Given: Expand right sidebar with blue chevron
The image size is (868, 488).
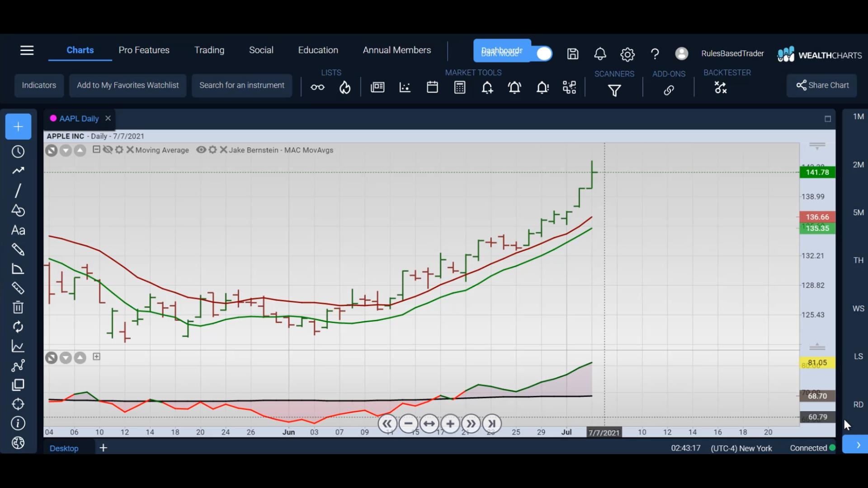Looking at the screenshot, I should 855,445.
